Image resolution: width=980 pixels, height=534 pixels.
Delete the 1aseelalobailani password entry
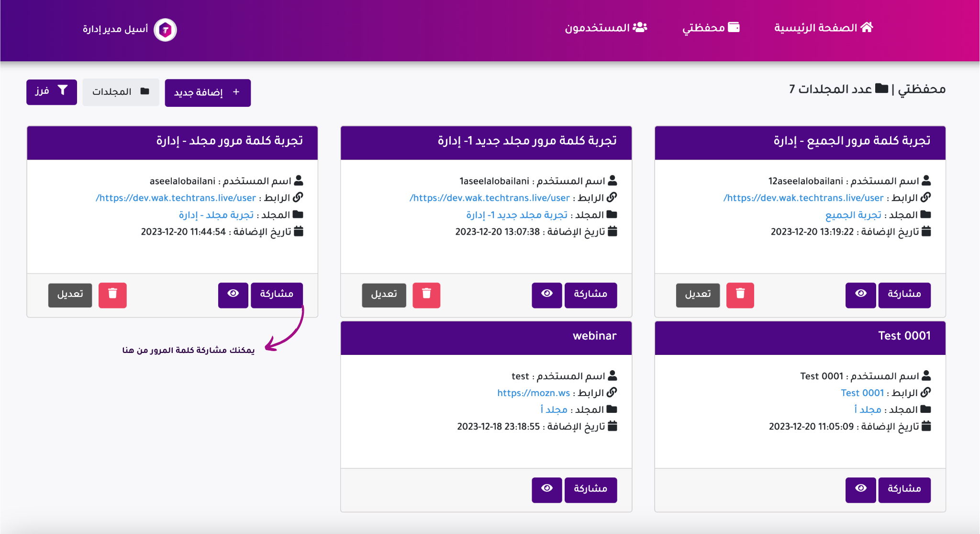tap(426, 295)
